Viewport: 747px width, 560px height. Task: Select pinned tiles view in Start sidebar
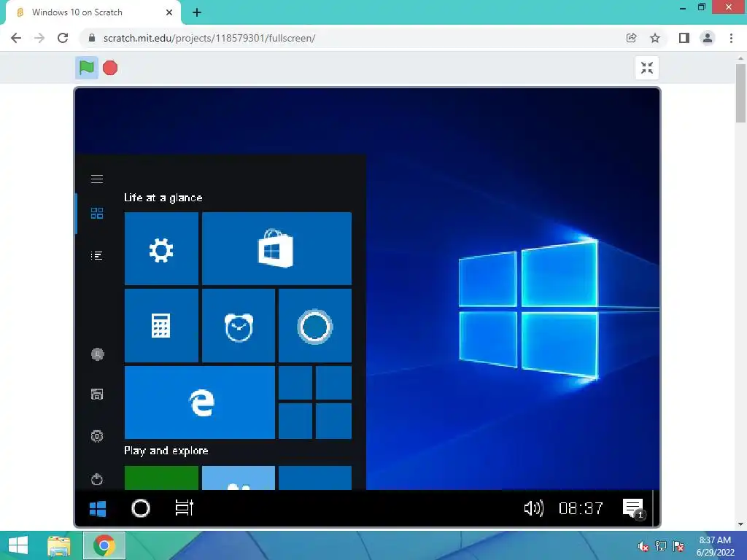pyautogui.click(x=97, y=213)
